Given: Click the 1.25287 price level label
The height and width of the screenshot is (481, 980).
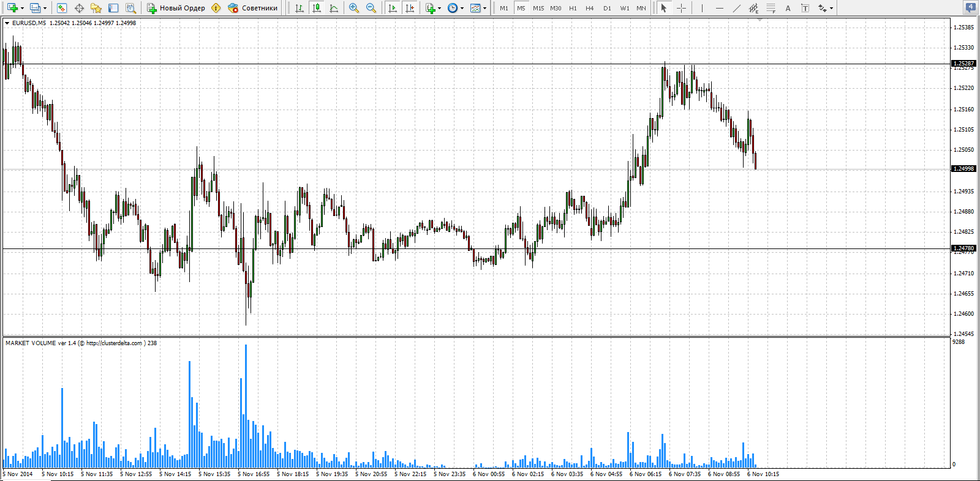Looking at the screenshot, I should tap(963, 64).
